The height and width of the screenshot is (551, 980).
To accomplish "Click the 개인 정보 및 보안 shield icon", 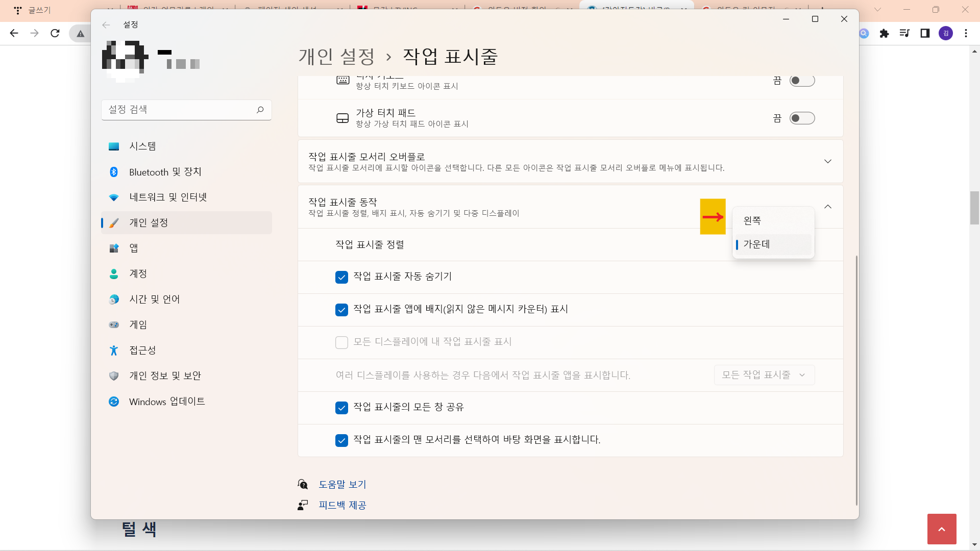I will point(114,376).
